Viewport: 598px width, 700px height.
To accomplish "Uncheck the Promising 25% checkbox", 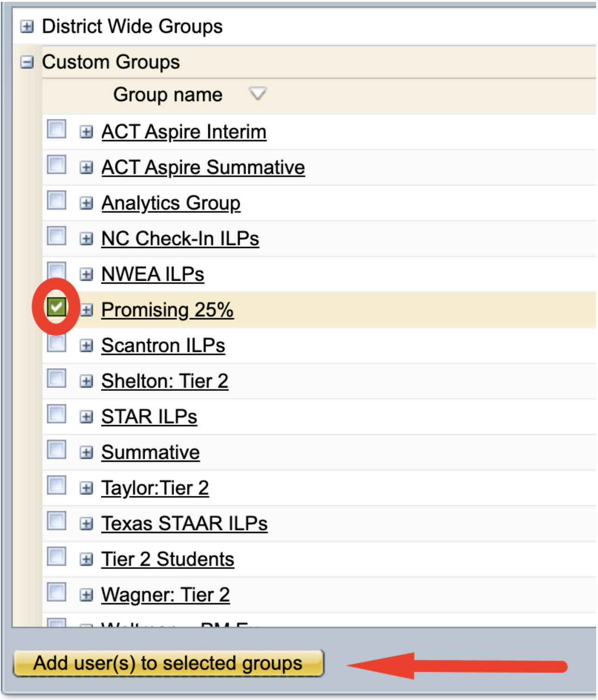I will click(x=57, y=307).
